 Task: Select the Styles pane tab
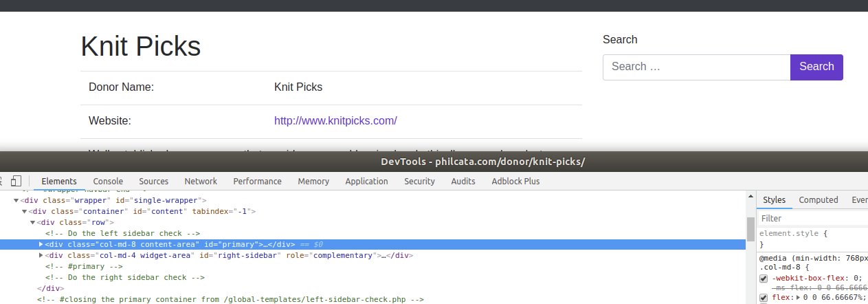pos(774,200)
